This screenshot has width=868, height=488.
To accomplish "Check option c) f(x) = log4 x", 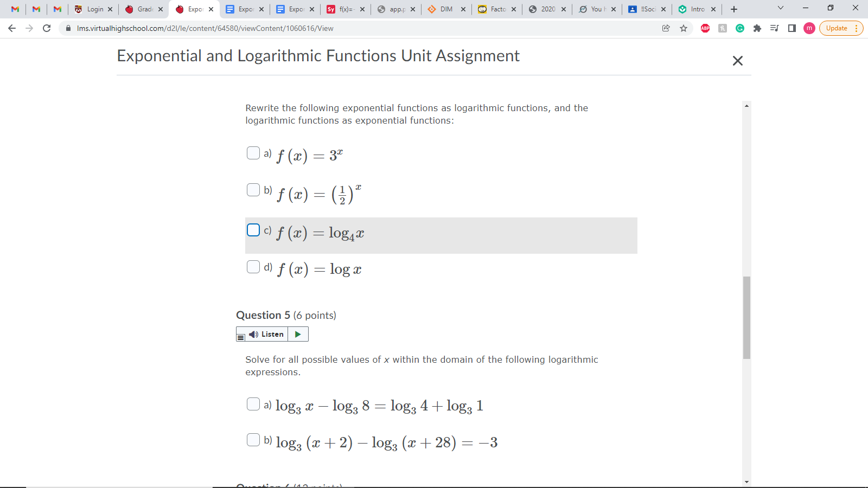I will (253, 230).
